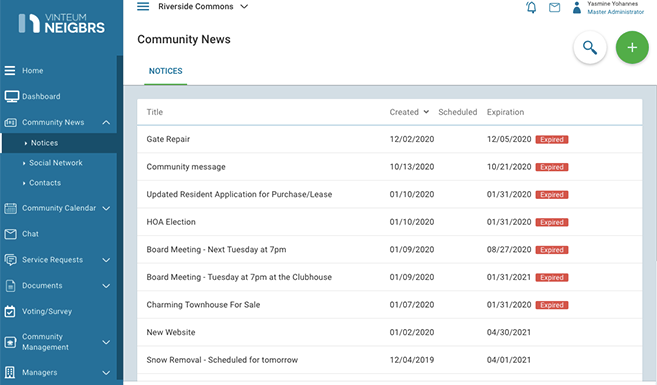This screenshot has height=385, width=657.
Task: Click the Dashboard monitor icon
Action: click(11, 96)
